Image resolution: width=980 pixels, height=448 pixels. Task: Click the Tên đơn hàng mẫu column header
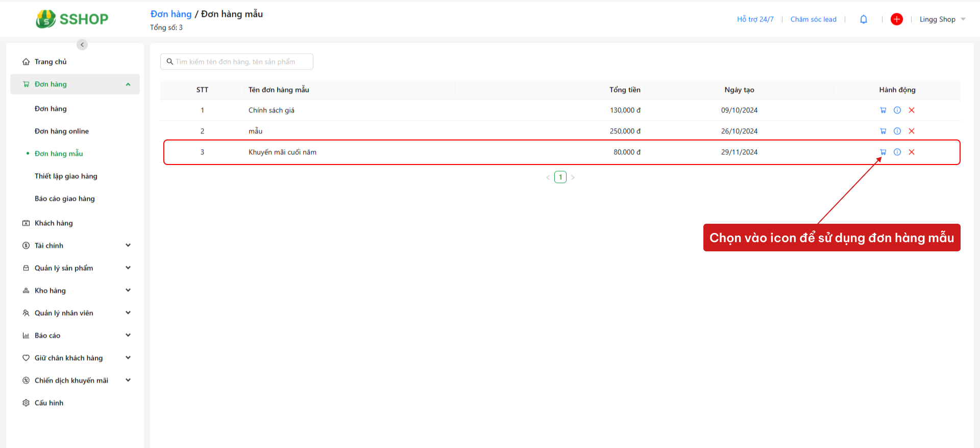[279, 90]
